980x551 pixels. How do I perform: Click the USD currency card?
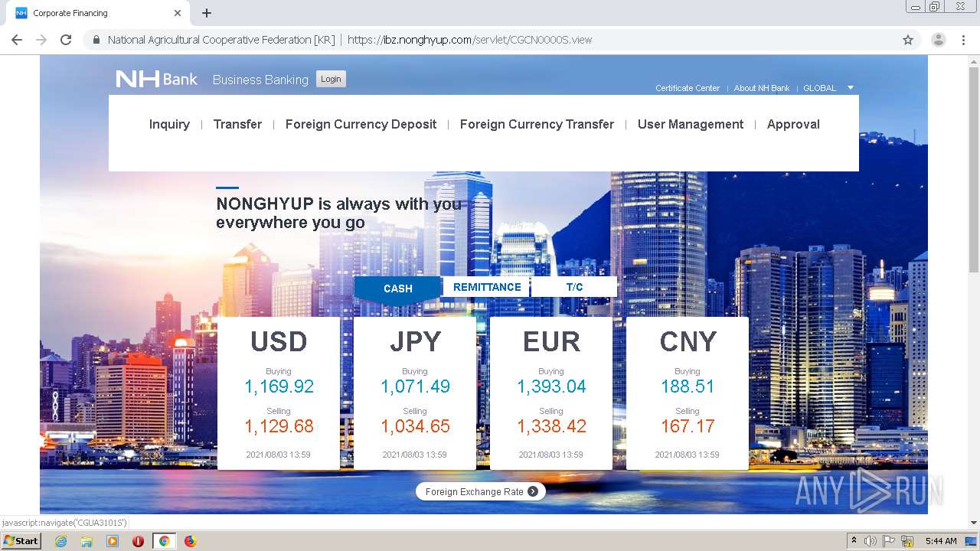pyautogui.click(x=279, y=393)
